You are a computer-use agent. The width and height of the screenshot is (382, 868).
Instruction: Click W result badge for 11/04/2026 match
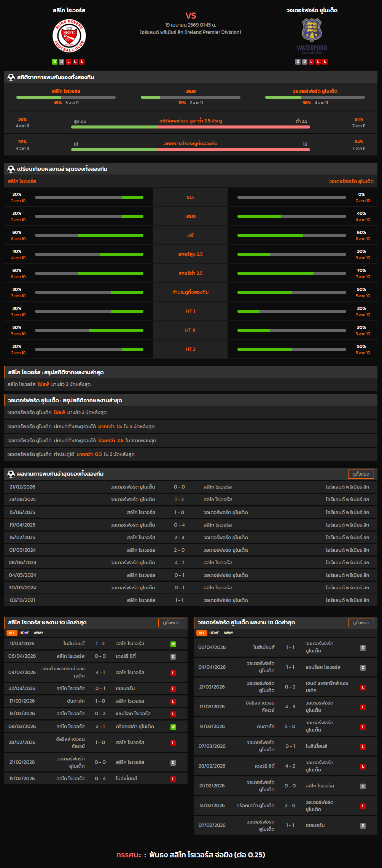pos(173,644)
